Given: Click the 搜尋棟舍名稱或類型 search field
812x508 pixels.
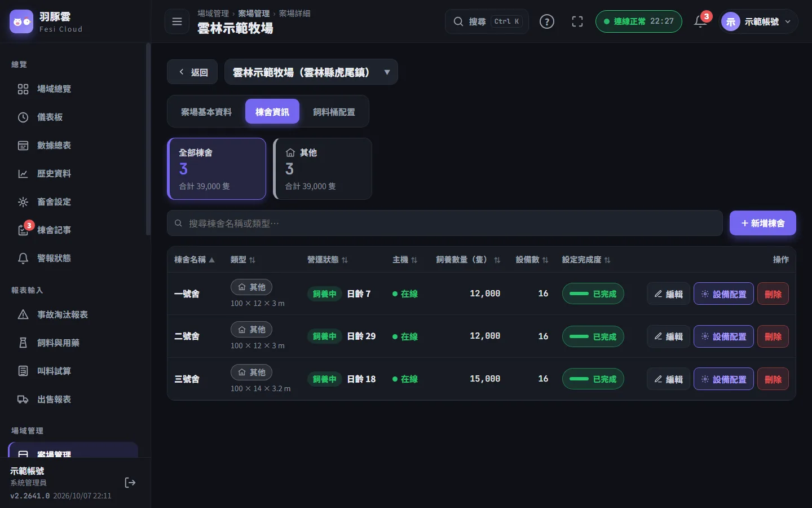Looking at the screenshot, I should (x=445, y=224).
